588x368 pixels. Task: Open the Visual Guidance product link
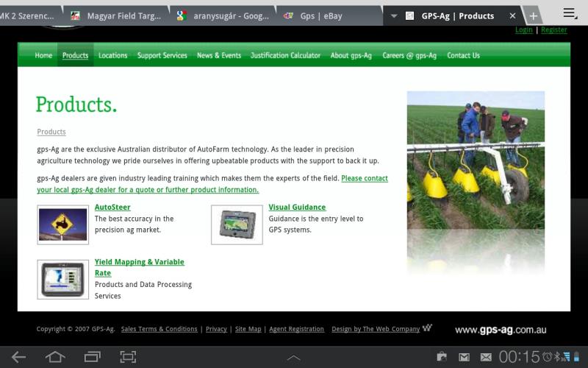click(x=297, y=207)
